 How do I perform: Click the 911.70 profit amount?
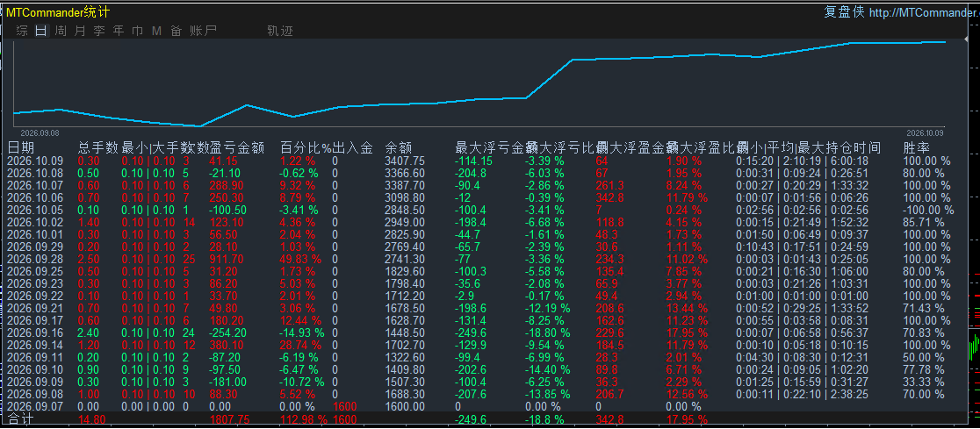tap(227, 259)
